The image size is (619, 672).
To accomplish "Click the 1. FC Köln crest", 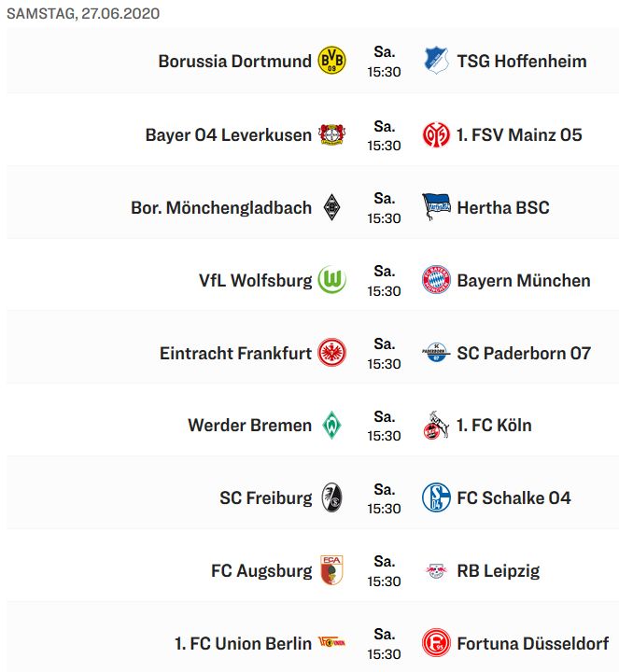I will 435,426.
